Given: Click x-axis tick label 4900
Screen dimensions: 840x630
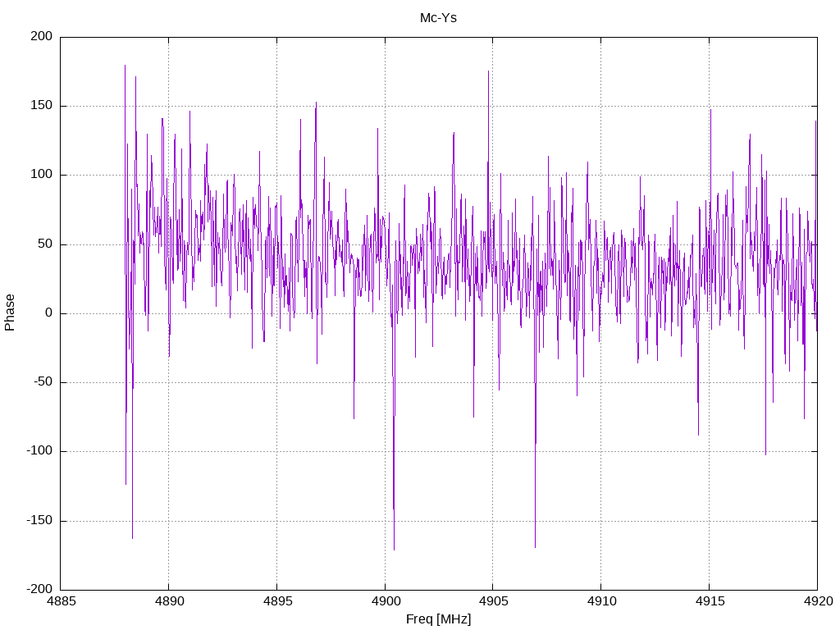Looking at the screenshot, I should point(386,601).
